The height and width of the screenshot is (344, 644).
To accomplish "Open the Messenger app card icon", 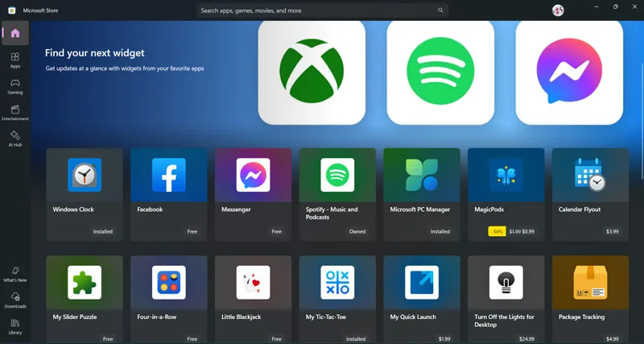I will 253,175.
